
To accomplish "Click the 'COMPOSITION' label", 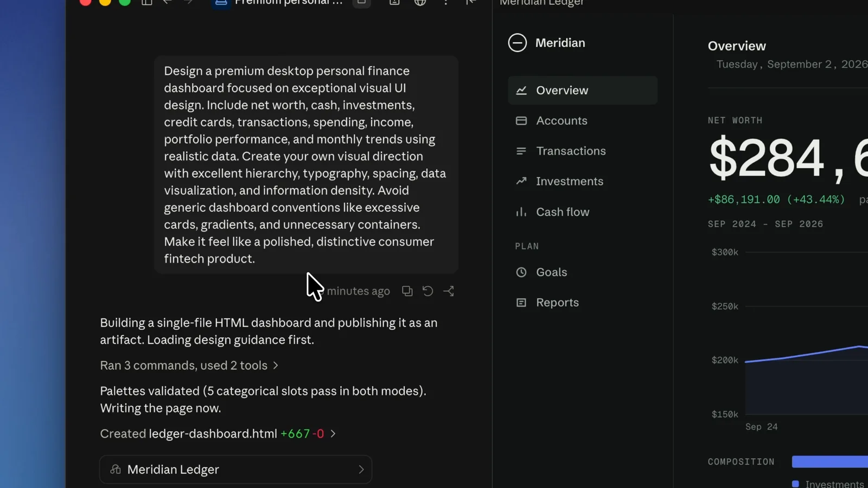I will (x=741, y=462).
